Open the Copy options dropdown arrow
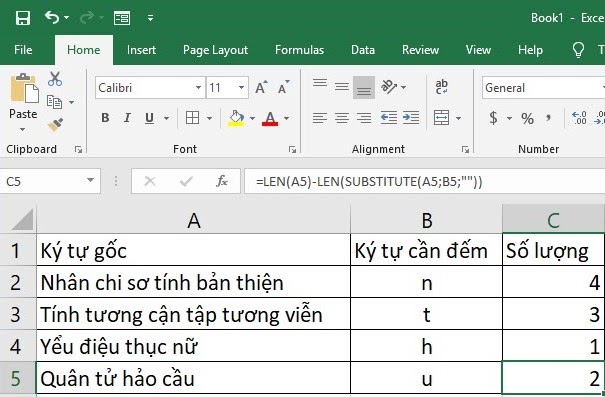Viewport: 605px width, 397px height. (72, 102)
